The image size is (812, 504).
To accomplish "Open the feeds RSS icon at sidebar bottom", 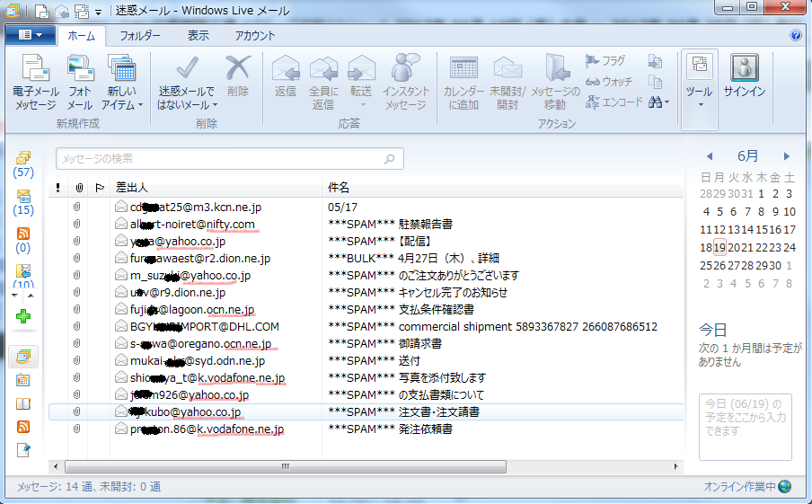I will [x=23, y=427].
